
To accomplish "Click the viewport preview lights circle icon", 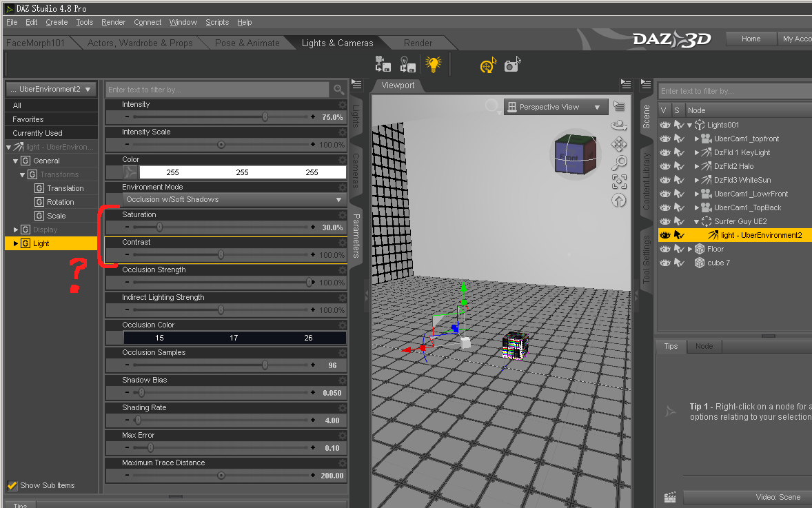I will 491,106.
